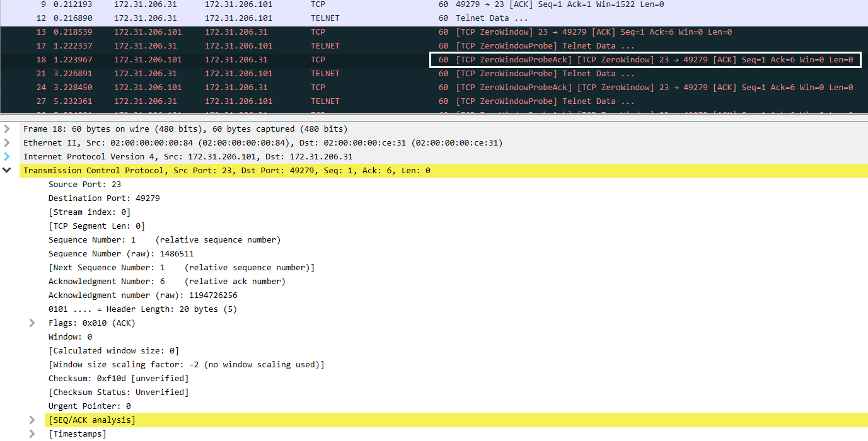Select ZeroWindowProbeAck packet 24
The width and height of the screenshot is (868, 441).
189,87
